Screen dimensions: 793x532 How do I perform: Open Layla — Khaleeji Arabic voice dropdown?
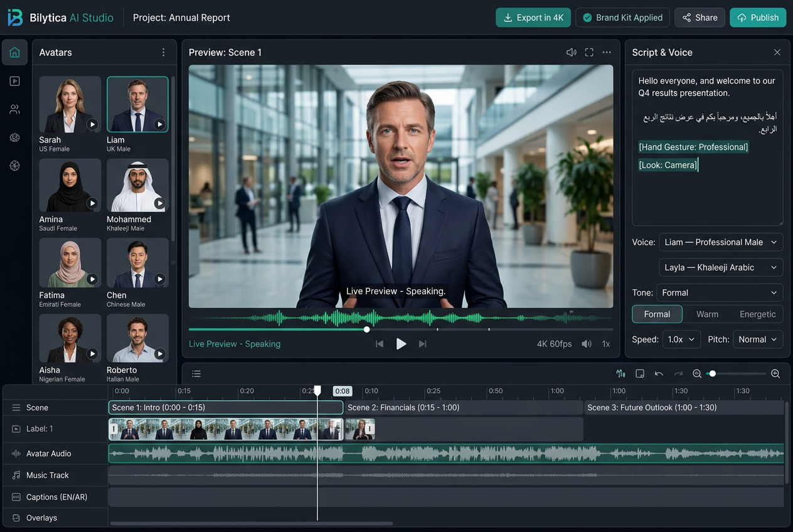(x=721, y=267)
